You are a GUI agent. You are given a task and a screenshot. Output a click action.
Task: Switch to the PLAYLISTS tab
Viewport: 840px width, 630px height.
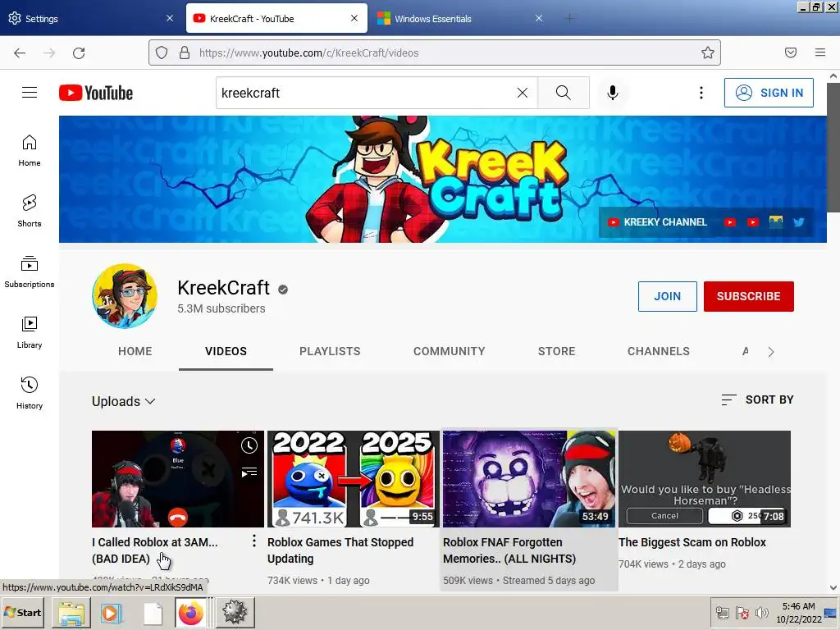tap(330, 351)
